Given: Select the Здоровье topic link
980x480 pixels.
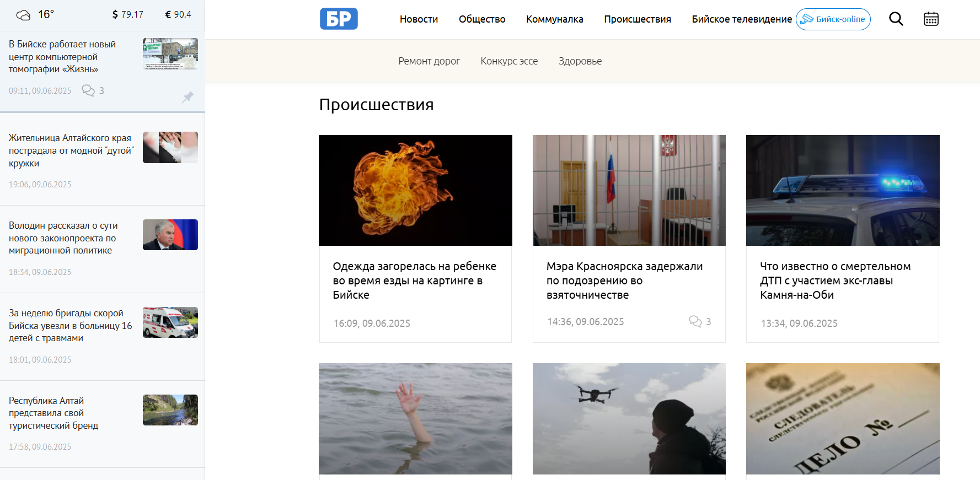Looking at the screenshot, I should (580, 61).
